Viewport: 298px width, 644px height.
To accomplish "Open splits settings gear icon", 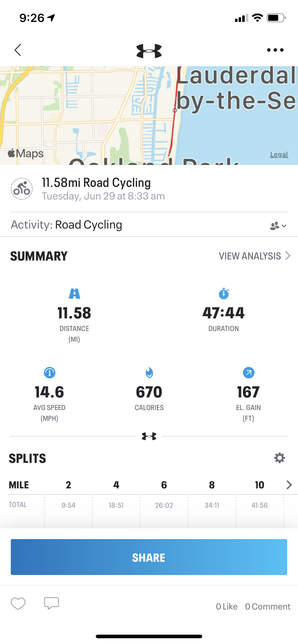I will click(x=280, y=458).
